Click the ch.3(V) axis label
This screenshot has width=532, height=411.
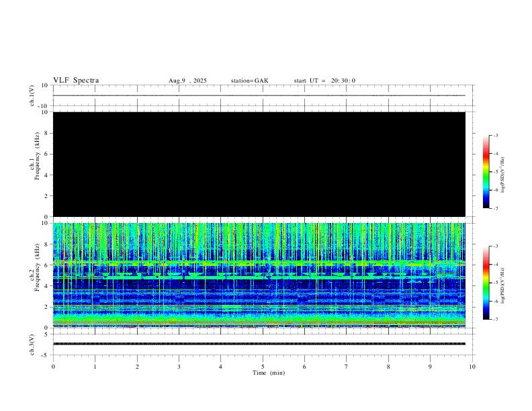[32, 344]
